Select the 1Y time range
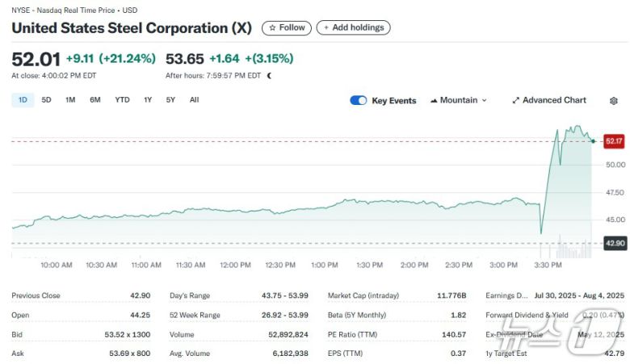The height and width of the screenshot is (364, 630). (148, 100)
